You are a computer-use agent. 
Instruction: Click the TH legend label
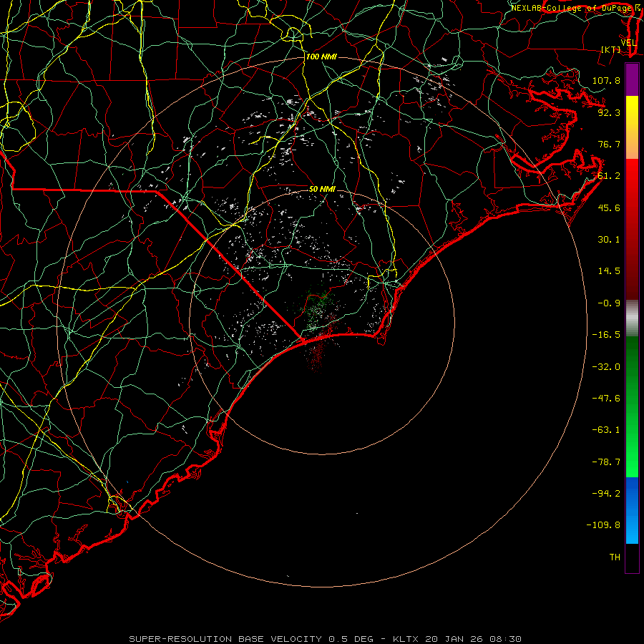coord(615,557)
